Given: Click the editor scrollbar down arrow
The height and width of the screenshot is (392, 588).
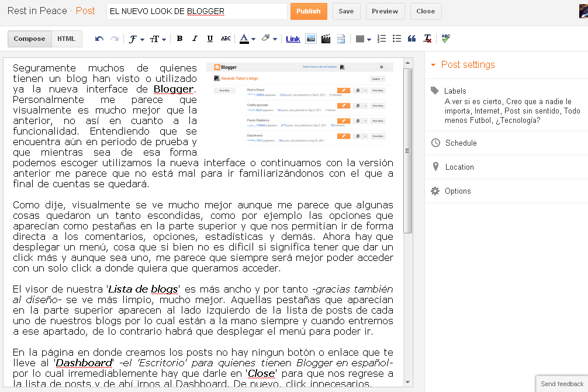Looking at the screenshot, I should [x=407, y=382].
